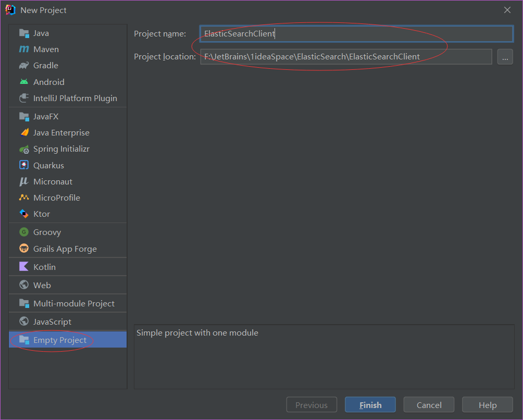The image size is (523, 420).
Task: Click the Multi-module Project folder icon
Action: [24, 303]
